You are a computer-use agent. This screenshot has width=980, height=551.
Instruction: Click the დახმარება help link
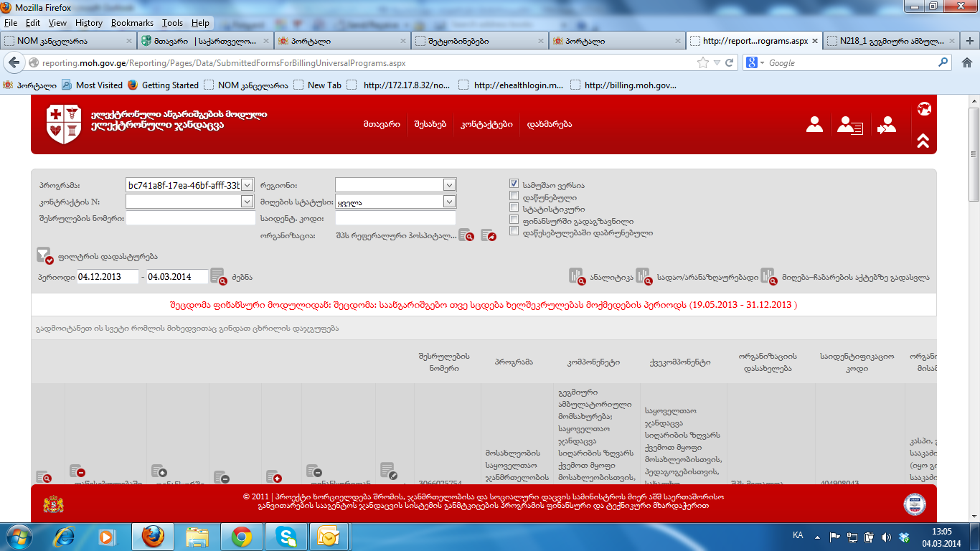[x=549, y=124]
